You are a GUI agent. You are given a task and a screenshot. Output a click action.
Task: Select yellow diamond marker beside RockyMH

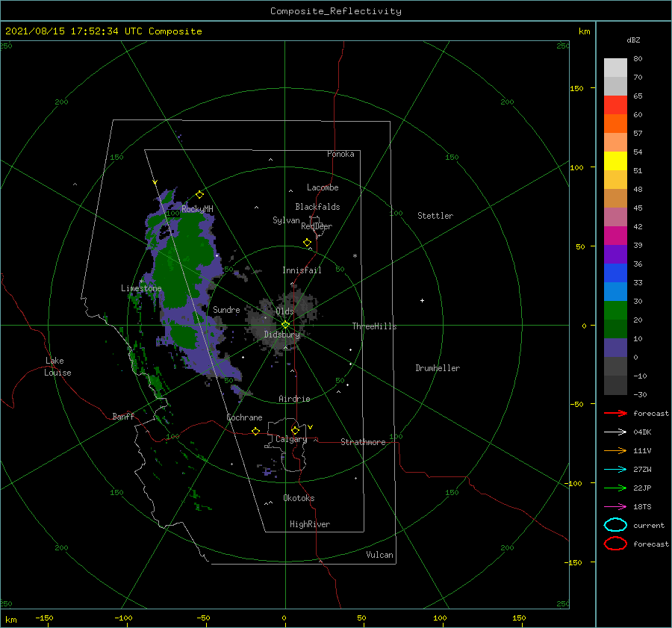point(199,195)
